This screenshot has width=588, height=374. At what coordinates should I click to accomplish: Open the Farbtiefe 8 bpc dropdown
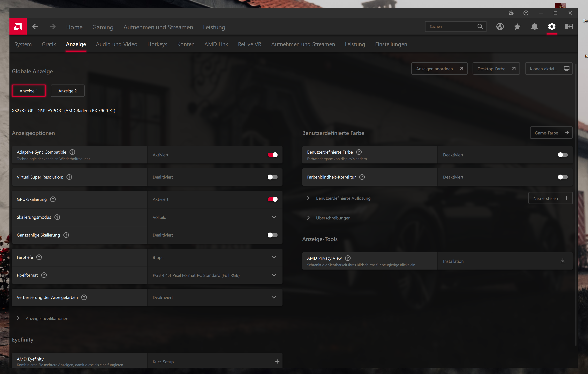click(215, 257)
